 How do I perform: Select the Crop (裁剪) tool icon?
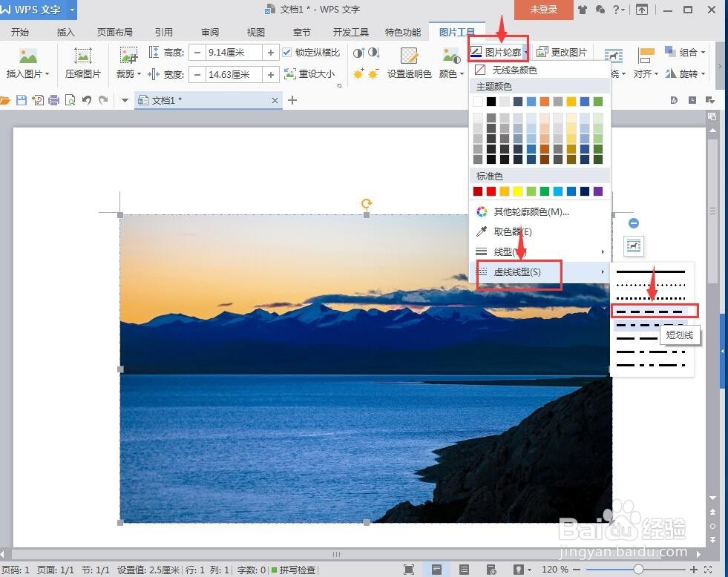128,55
